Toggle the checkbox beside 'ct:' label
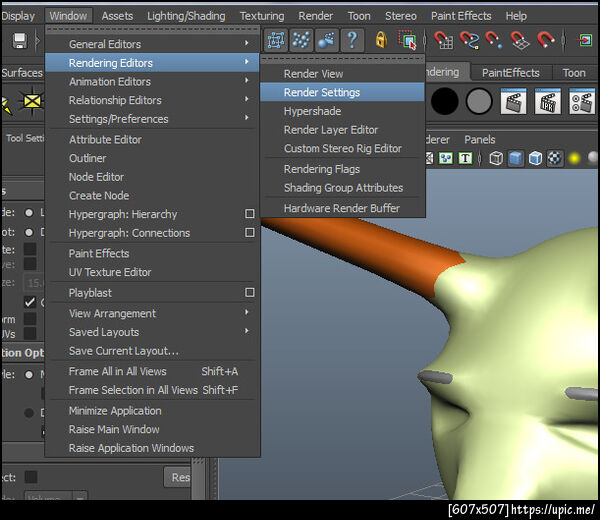This screenshot has height=520, width=600. [31, 477]
